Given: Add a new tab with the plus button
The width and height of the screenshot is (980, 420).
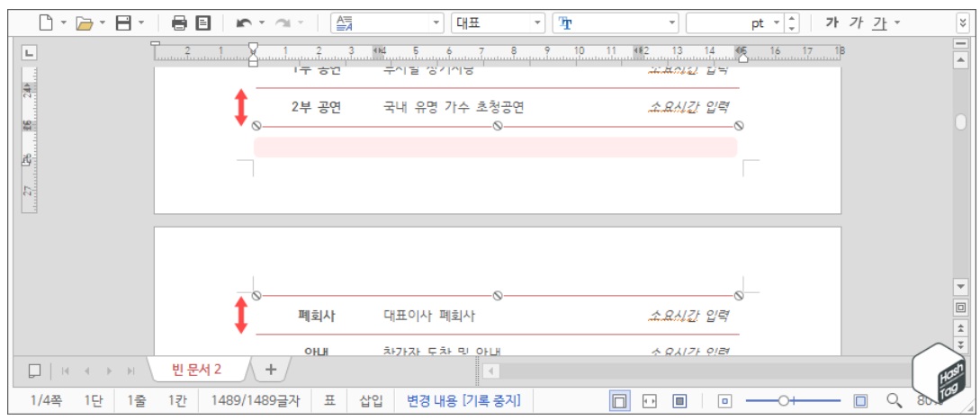Looking at the screenshot, I should click(271, 370).
